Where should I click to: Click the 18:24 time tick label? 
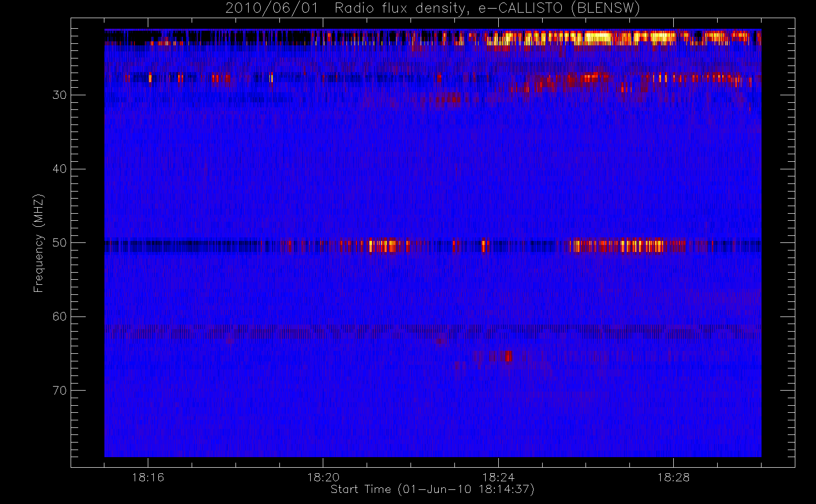tap(498, 477)
